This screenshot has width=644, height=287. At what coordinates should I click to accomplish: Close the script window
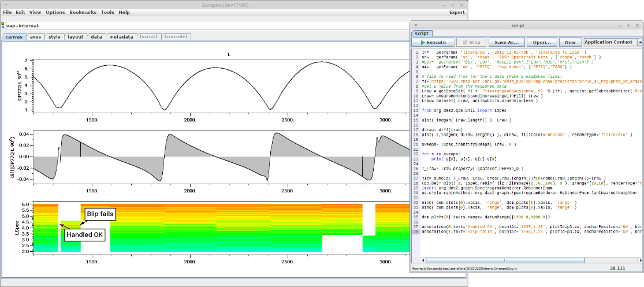coord(636,26)
